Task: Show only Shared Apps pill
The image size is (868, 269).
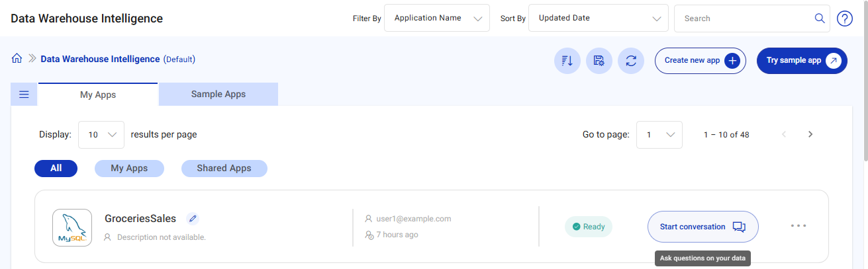Action: click(x=224, y=169)
